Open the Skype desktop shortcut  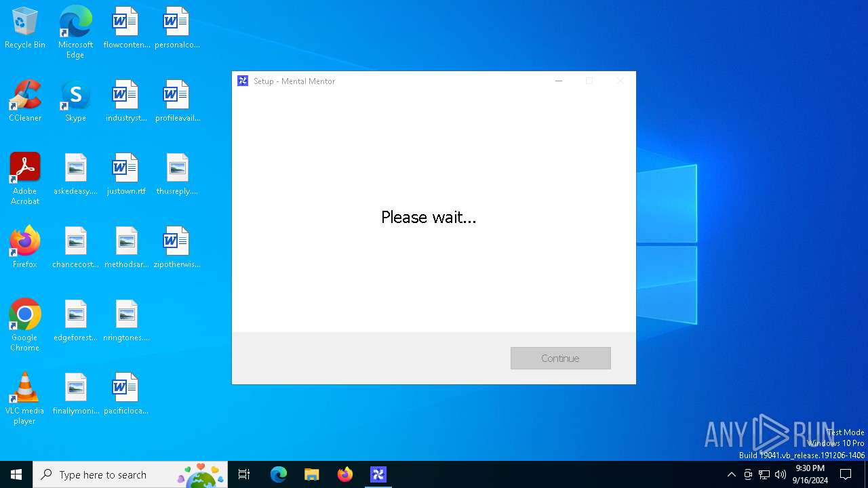[75, 101]
